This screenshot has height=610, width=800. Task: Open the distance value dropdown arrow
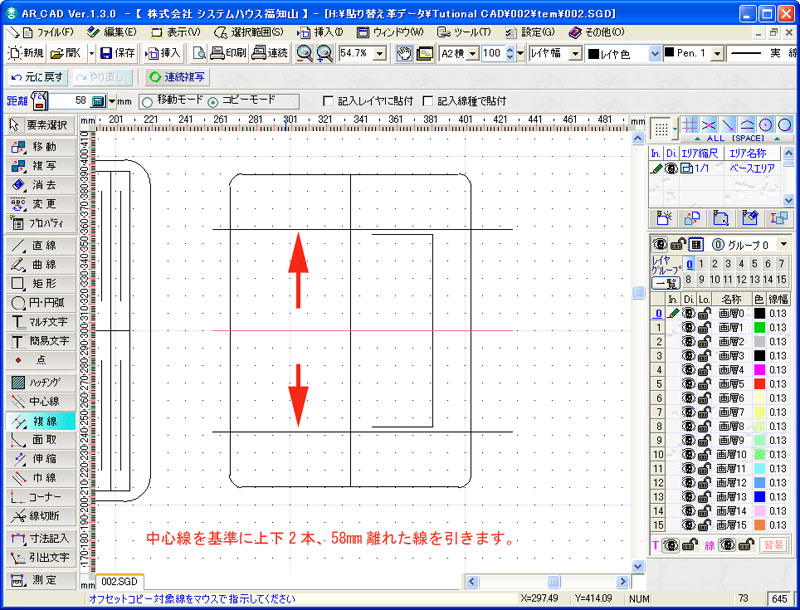click(112, 101)
